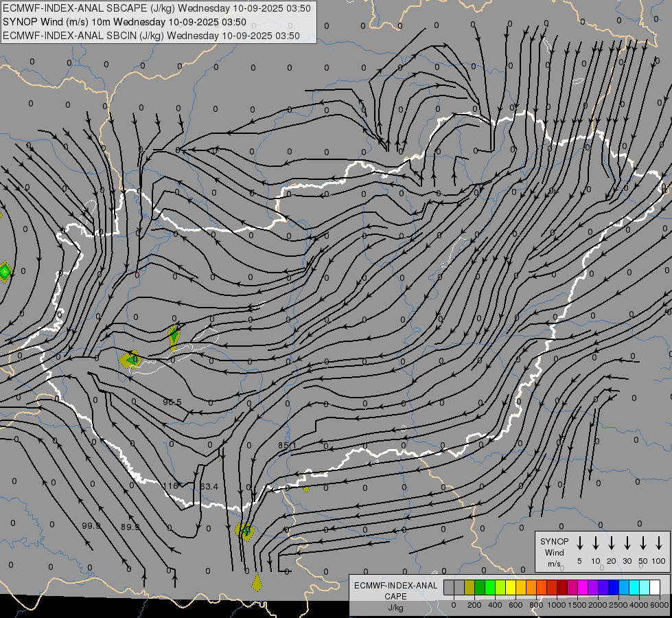Click the 1500 tick label on CAPE scale
Image resolution: width=672 pixels, height=618 pixels.
(577, 605)
